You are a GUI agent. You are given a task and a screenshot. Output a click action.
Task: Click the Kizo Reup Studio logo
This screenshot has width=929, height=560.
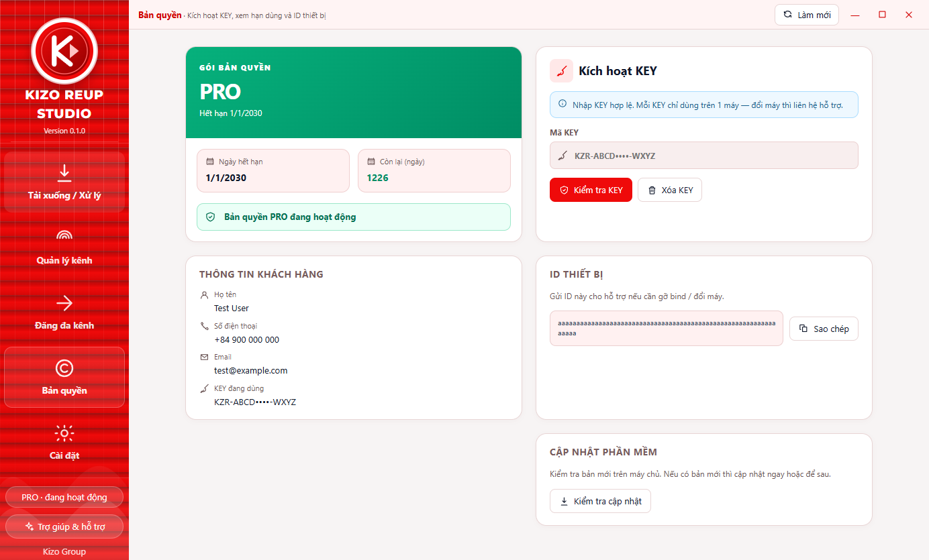tap(64, 50)
